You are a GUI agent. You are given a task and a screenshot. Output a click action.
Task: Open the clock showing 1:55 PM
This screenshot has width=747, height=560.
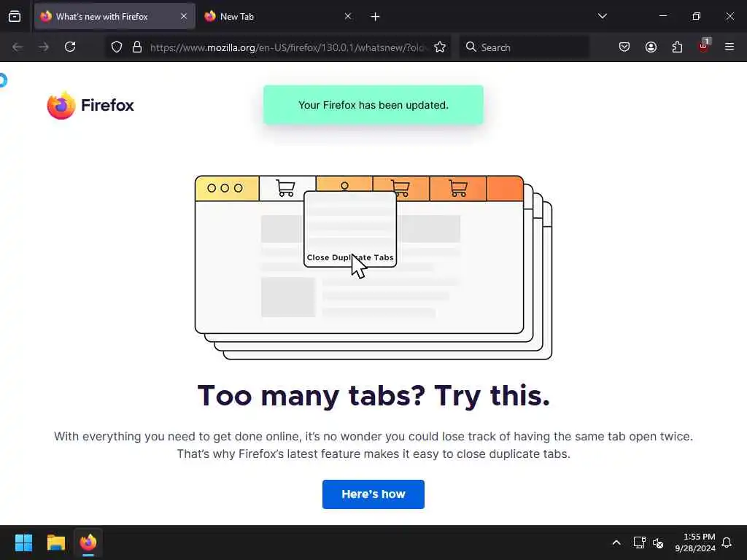694,542
